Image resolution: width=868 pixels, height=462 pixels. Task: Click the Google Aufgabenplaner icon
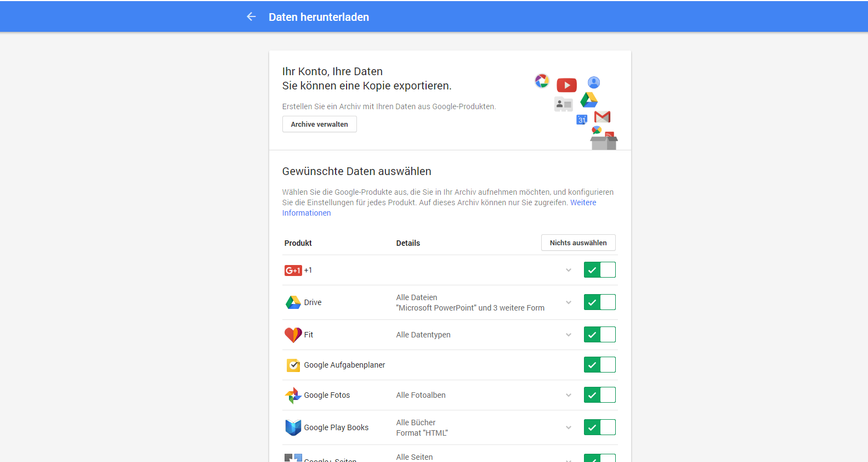[293, 365]
